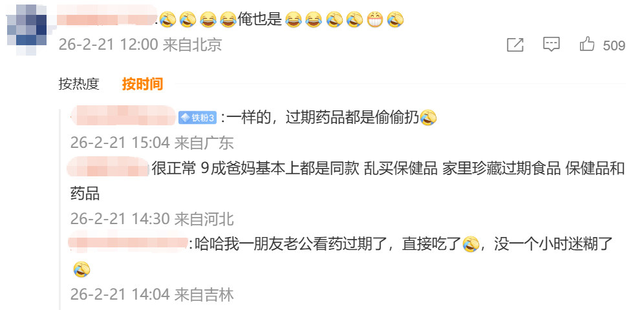Click the lone facepalm emoji below the 吉林 reply text

pos(81,269)
